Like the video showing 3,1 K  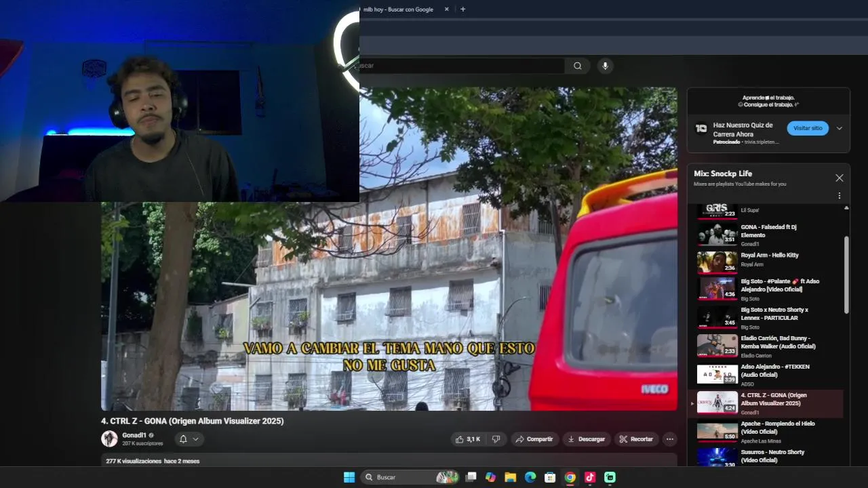[x=468, y=439]
